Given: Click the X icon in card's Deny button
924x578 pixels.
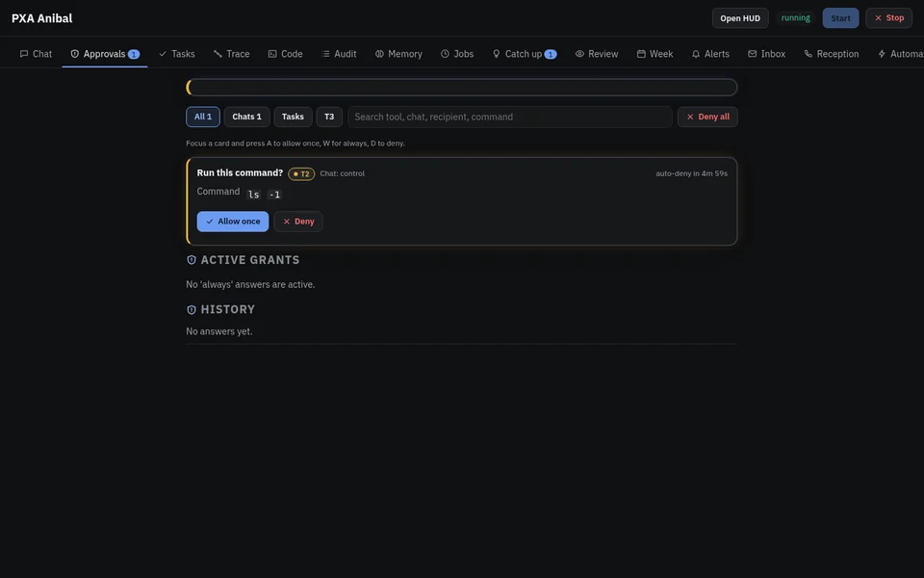Looking at the screenshot, I should [x=287, y=222].
